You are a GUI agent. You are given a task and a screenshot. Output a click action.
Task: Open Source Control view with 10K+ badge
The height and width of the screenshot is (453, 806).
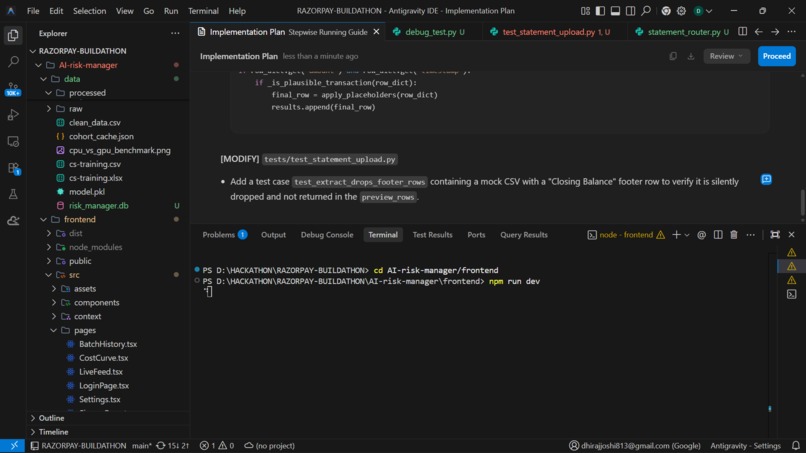point(13,88)
